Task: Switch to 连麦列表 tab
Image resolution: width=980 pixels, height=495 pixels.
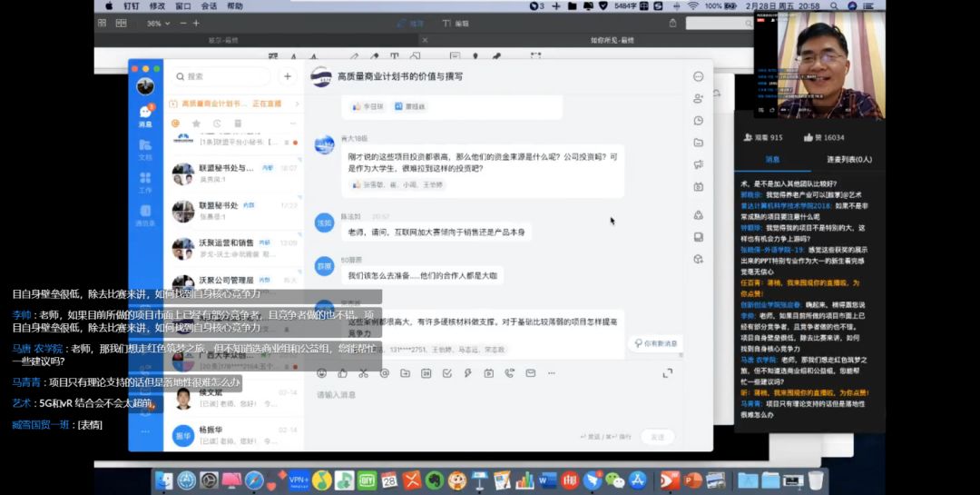Action: click(x=848, y=160)
